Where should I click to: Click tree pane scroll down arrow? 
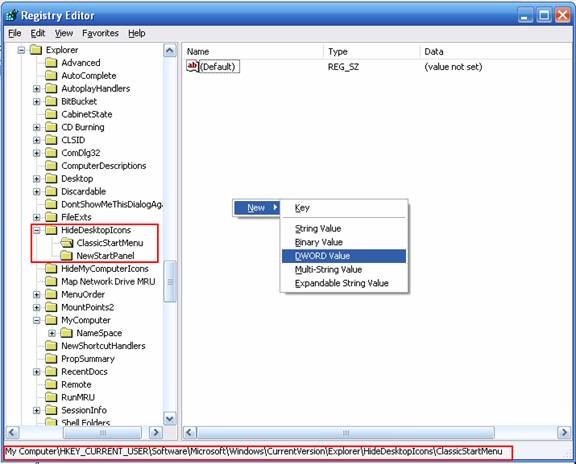tap(170, 418)
